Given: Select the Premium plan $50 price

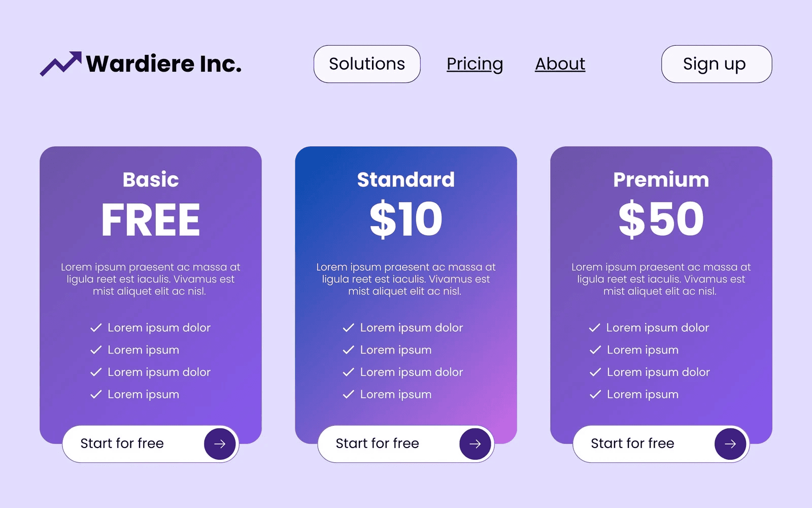Looking at the screenshot, I should click(661, 219).
